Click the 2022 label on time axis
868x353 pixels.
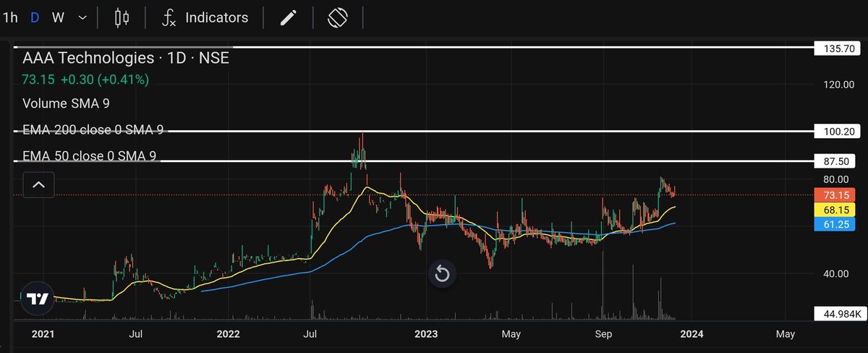point(228,334)
